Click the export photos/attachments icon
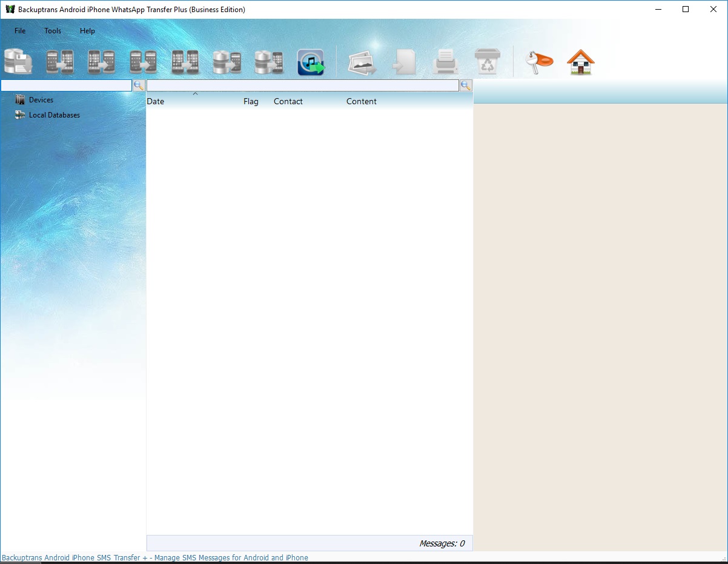 point(362,62)
